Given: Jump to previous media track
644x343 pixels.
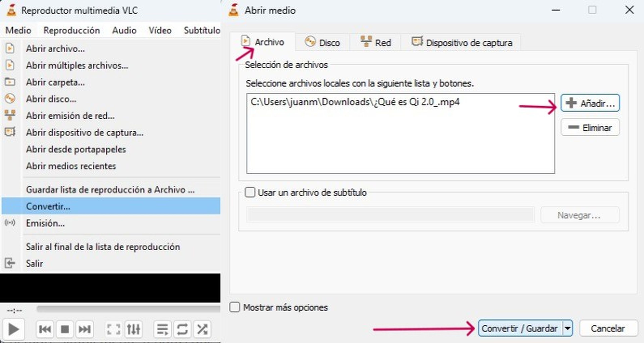Looking at the screenshot, I should [45, 329].
